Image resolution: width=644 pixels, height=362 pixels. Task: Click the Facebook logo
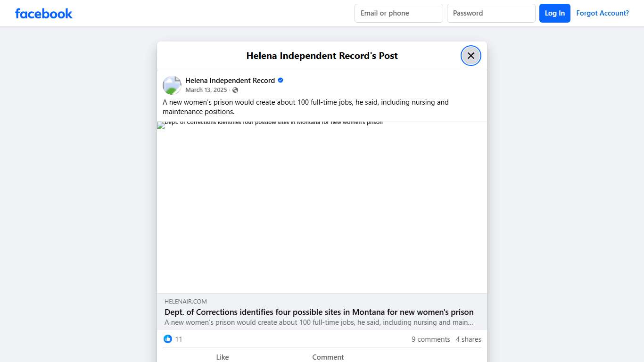point(44,14)
